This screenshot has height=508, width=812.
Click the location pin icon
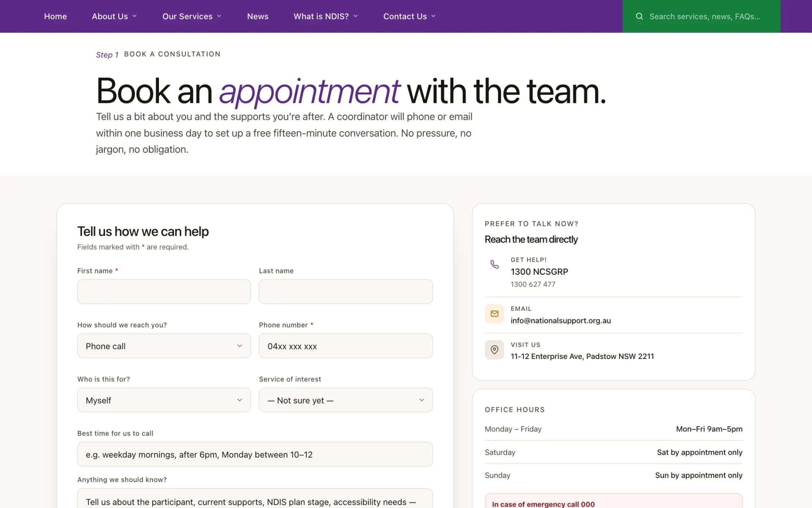pyautogui.click(x=494, y=350)
